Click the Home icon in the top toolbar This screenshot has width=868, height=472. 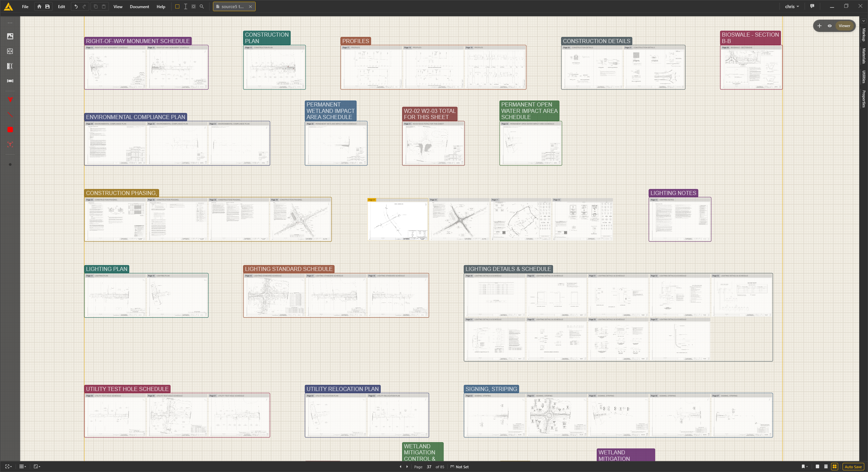(39, 6)
